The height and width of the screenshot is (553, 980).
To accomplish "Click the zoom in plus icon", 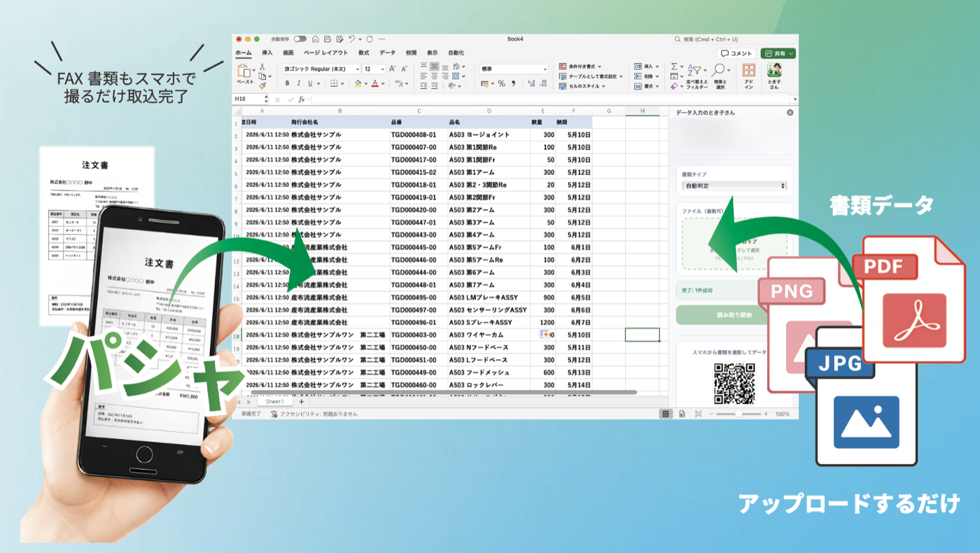I will pos(766,414).
